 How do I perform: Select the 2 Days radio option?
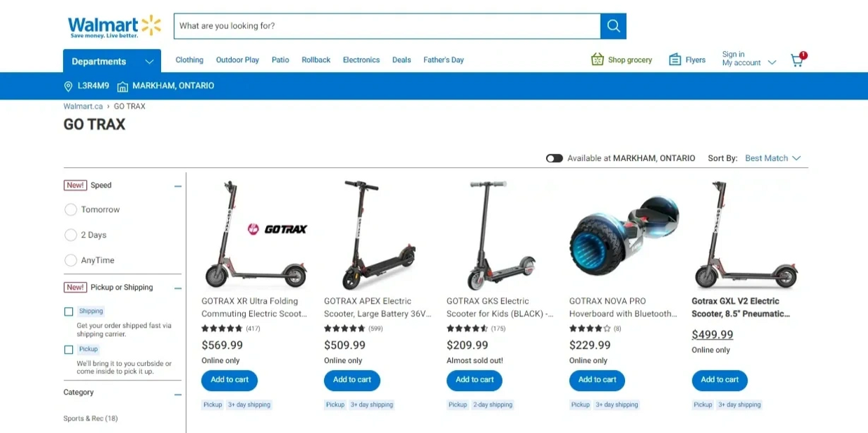71,235
